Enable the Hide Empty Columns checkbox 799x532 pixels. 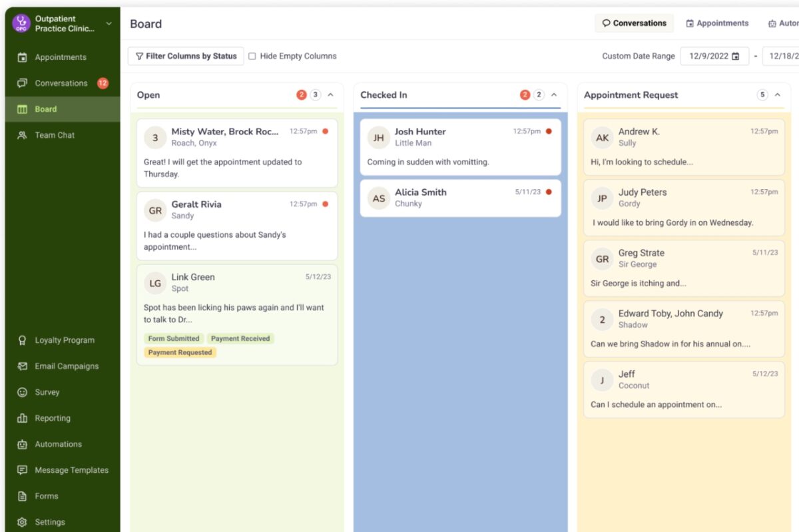click(252, 56)
